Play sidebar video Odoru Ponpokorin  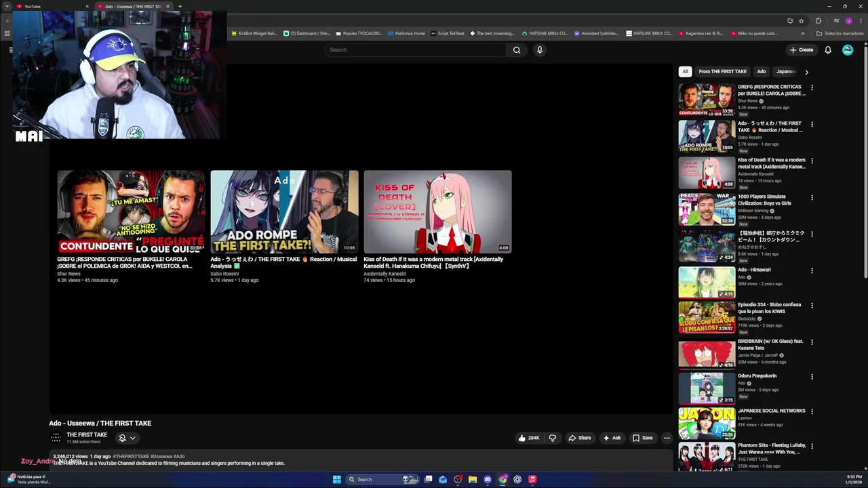[707, 388]
